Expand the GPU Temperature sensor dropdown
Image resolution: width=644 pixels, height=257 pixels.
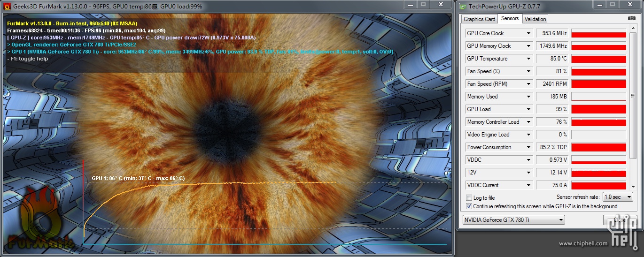528,59
